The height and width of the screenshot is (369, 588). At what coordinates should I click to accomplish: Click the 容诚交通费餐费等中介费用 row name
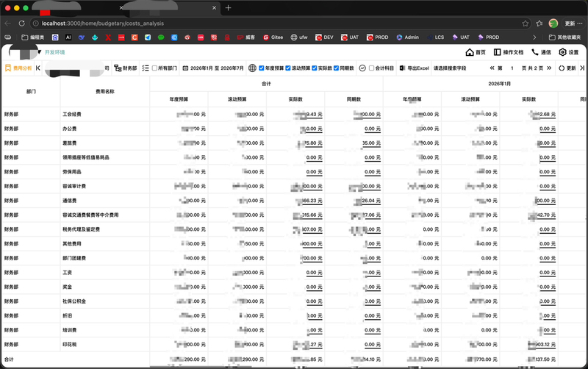(x=90, y=215)
